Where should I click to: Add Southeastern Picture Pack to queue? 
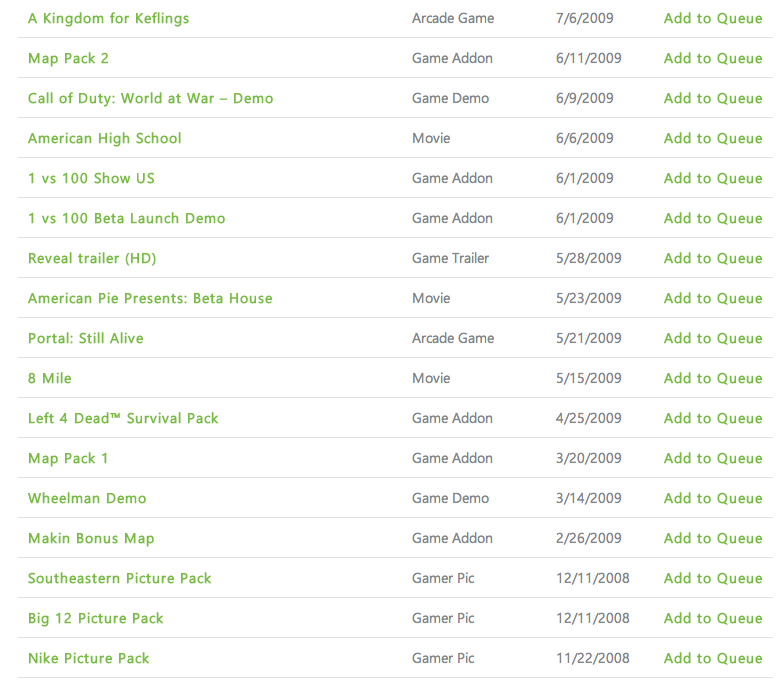click(x=713, y=578)
